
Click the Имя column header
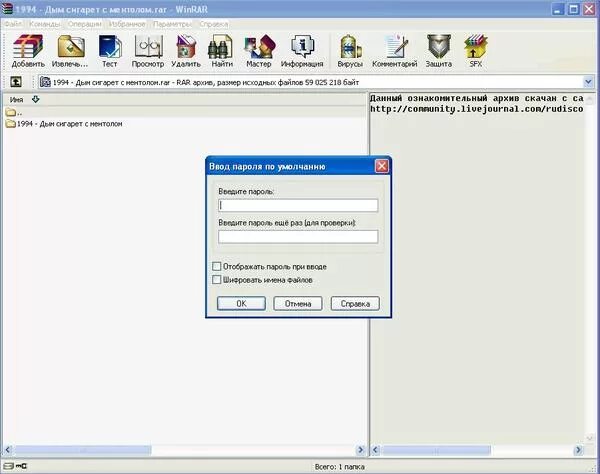(x=16, y=99)
